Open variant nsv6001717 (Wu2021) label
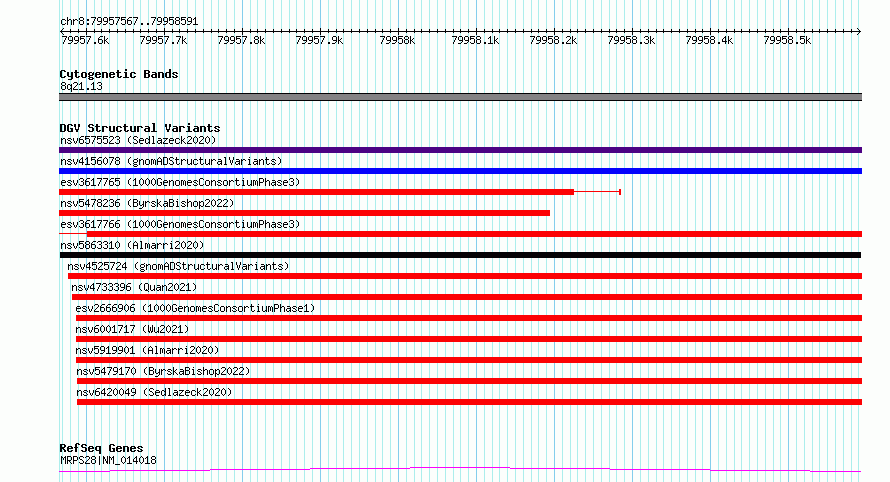 [x=132, y=329]
